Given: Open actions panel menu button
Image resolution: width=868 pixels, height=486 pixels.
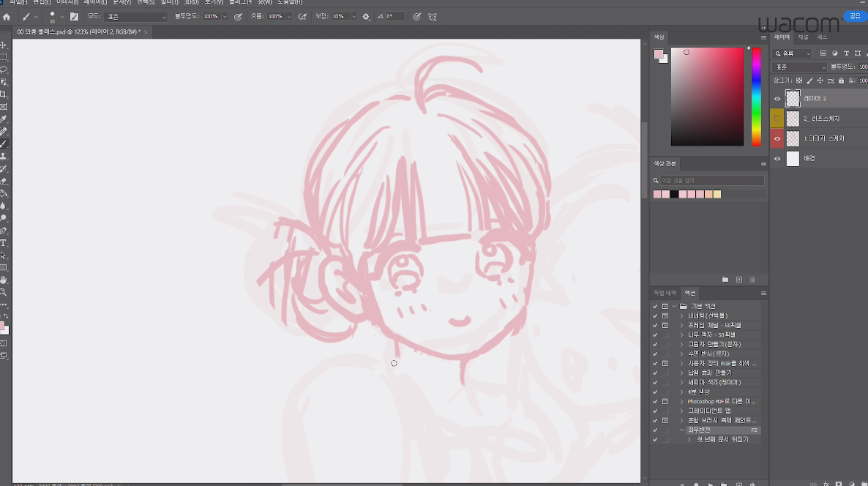Looking at the screenshot, I should click(763, 293).
